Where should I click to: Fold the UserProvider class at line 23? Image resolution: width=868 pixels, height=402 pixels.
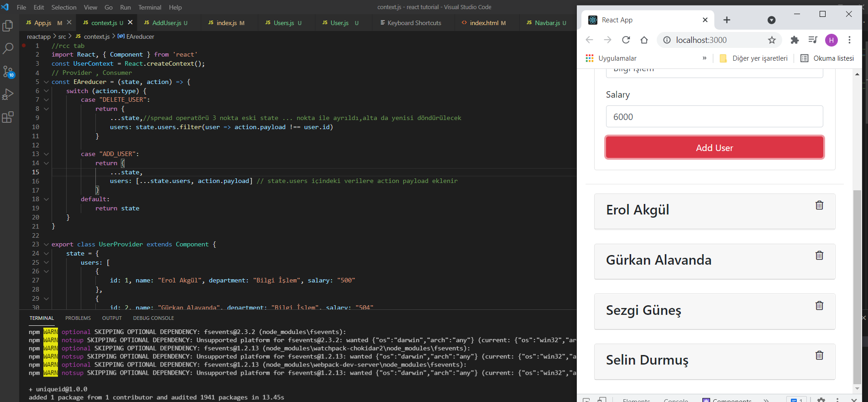point(46,245)
